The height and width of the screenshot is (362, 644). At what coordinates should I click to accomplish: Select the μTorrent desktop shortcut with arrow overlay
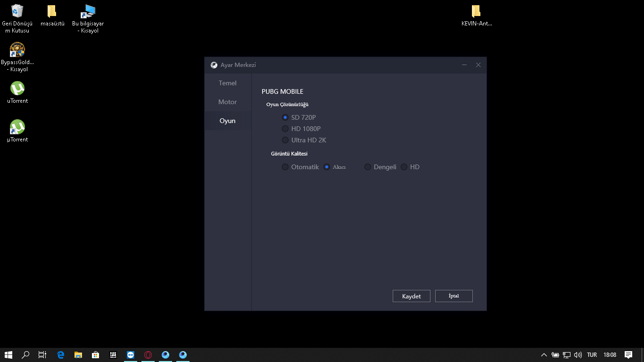tap(17, 131)
